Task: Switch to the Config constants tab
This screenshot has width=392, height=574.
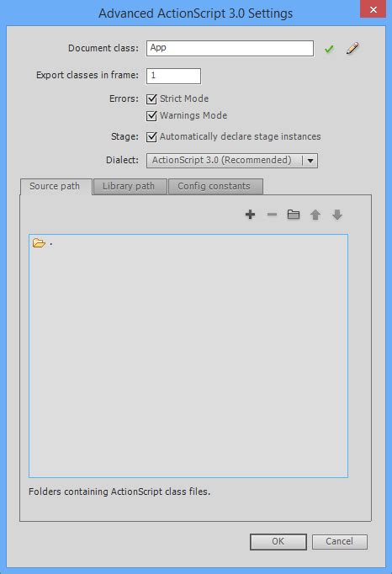Action: (215, 187)
